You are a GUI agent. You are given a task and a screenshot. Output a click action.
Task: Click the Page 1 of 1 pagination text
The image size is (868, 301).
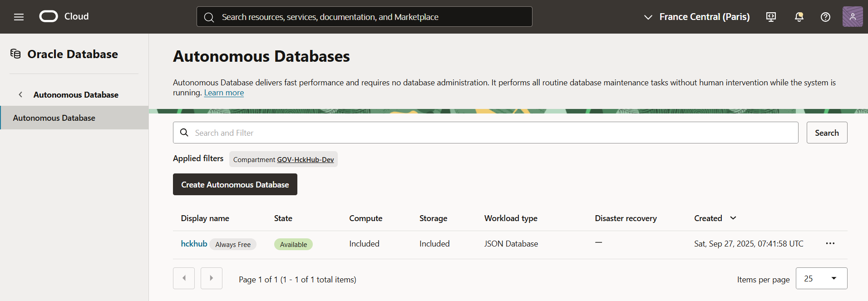pyautogui.click(x=297, y=280)
